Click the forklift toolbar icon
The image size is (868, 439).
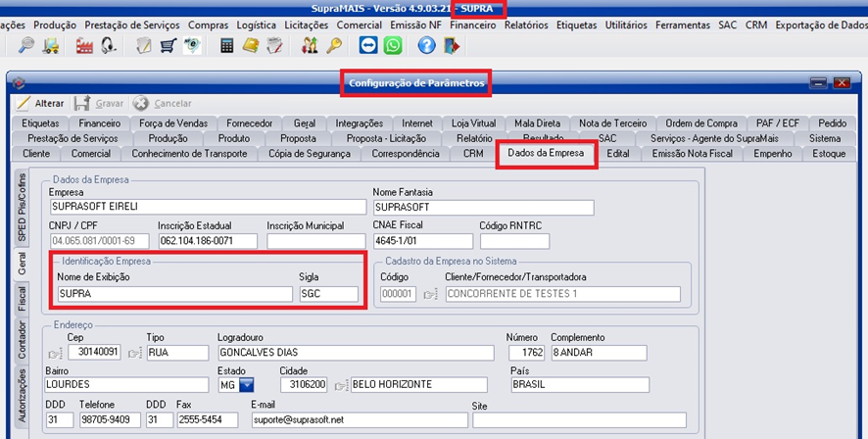coord(51,45)
